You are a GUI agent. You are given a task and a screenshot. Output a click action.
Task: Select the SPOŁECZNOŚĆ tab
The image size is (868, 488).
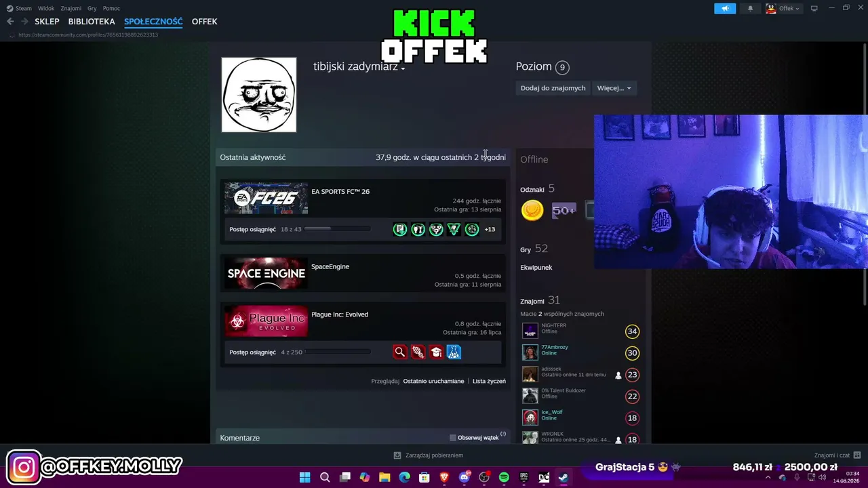click(153, 22)
